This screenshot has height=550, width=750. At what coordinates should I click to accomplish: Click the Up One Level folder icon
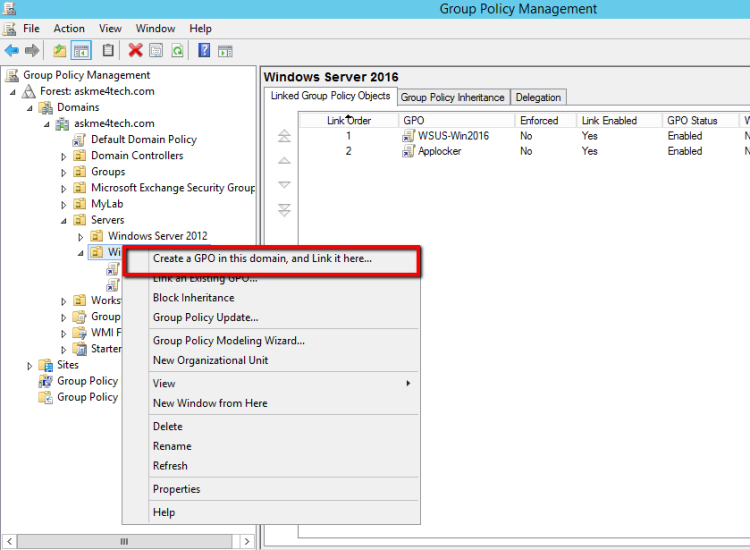[60, 50]
